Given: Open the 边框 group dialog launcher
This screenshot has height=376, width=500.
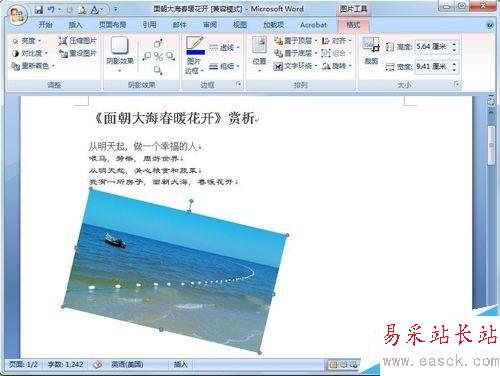Looking at the screenshot, I should (x=239, y=84).
